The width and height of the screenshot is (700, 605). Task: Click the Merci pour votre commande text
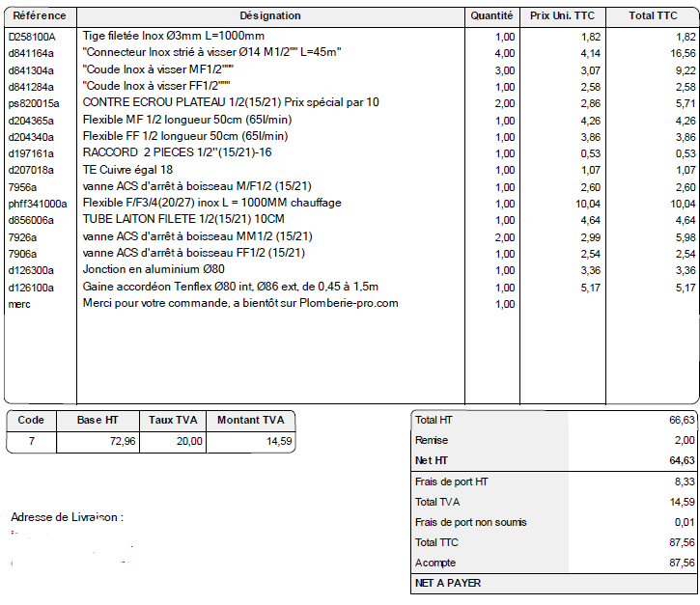tap(240, 303)
